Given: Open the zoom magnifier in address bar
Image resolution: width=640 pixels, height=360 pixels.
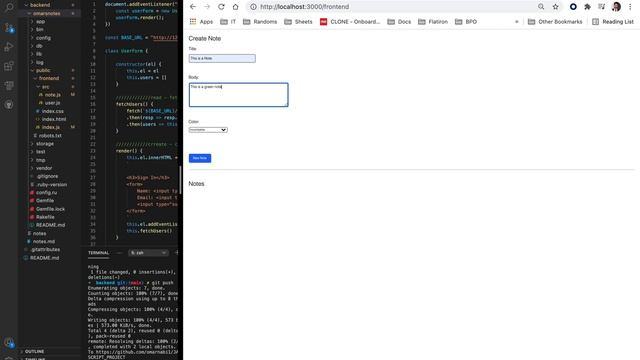Looking at the screenshot, I should pyautogui.click(x=541, y=7).
